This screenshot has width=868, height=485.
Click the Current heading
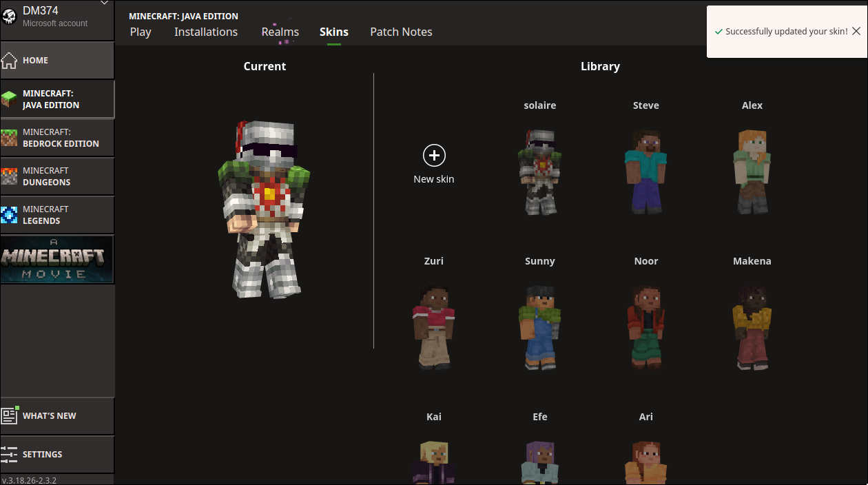(265, 66)
